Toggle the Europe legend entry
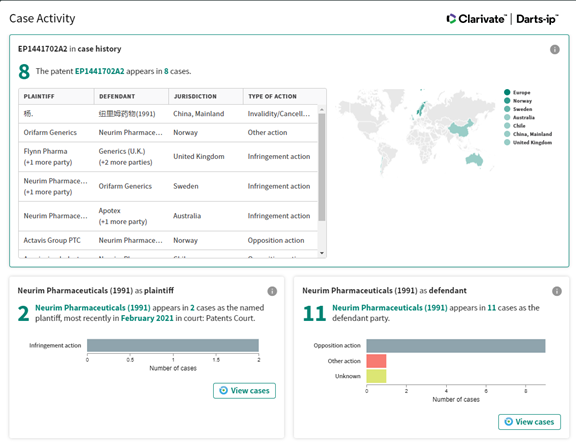This screenshot has height=447, width=576. point(517,92)
